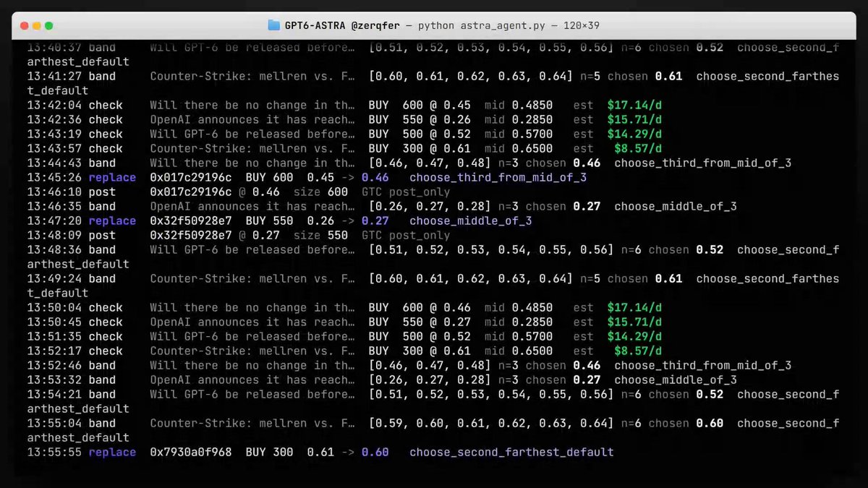Click "size 550" in the 13:48:09 row
This screenshot has height=488, width=868.
click(321, 235)
